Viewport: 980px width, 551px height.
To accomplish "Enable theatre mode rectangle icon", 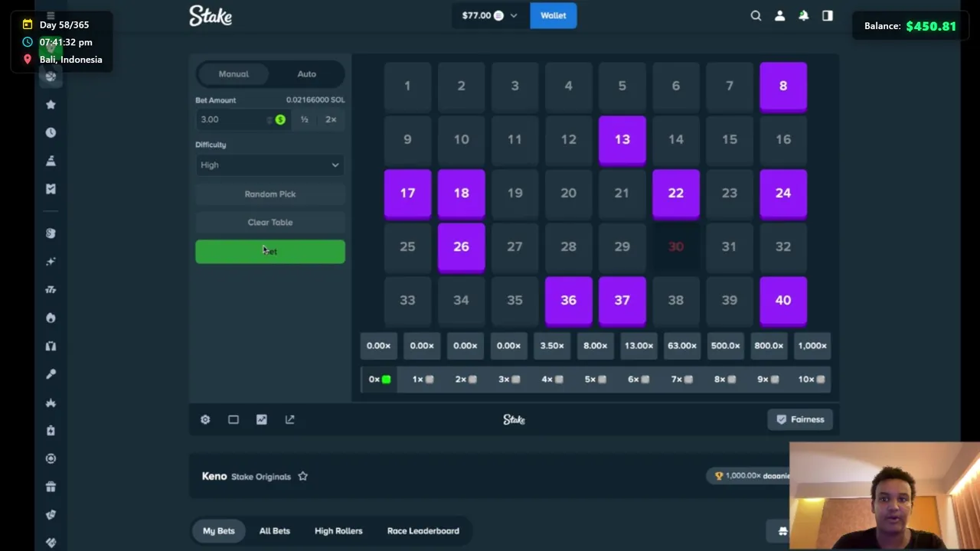I will coord(234,419).
